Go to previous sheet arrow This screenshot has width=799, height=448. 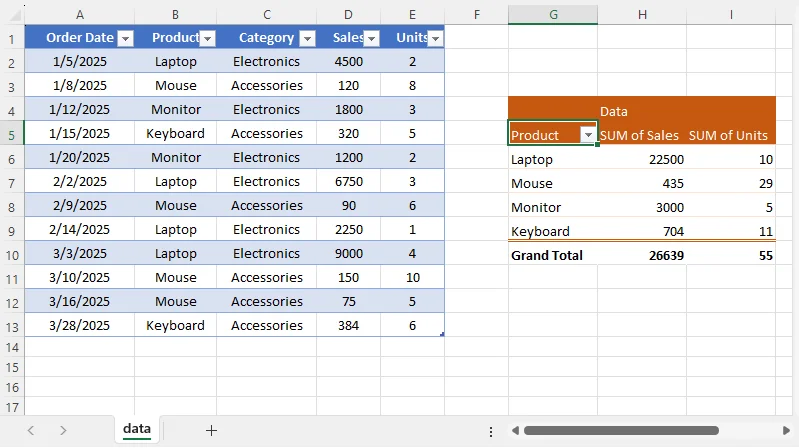coord(31,431)
